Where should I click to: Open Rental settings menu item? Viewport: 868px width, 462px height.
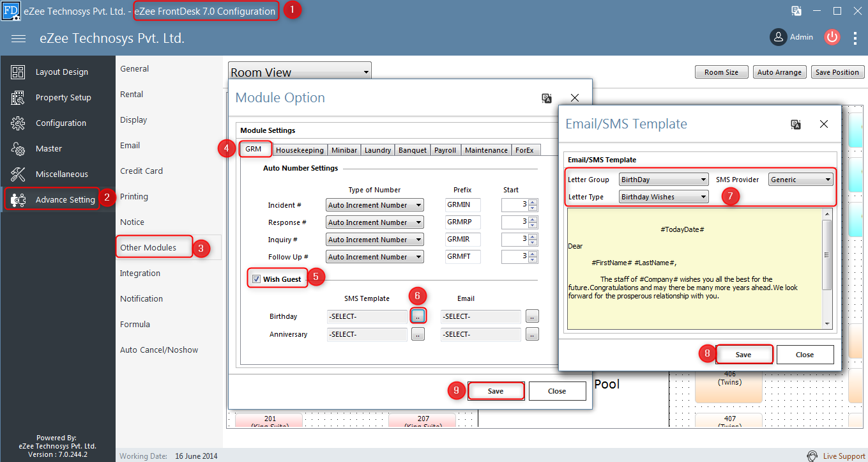(x=132, y=94)
